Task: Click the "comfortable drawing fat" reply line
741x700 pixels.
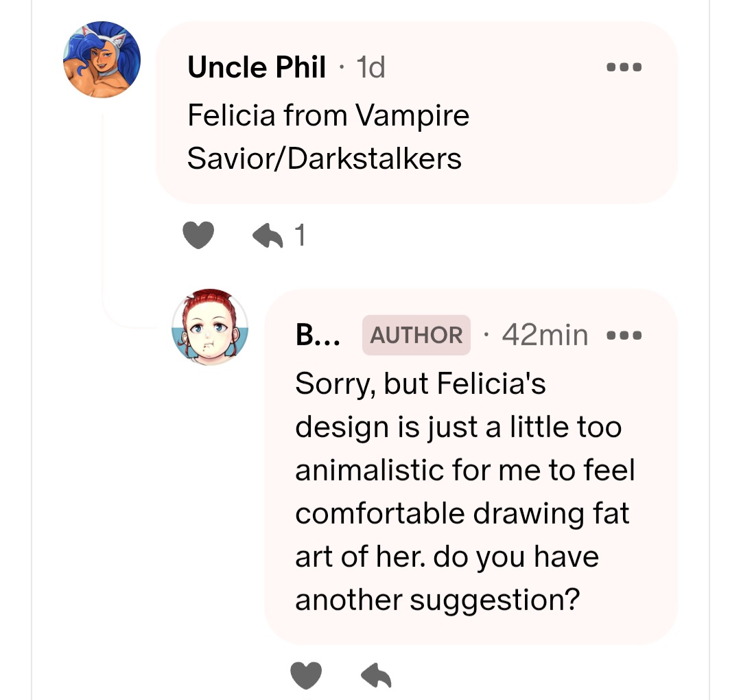Action: 462,513
